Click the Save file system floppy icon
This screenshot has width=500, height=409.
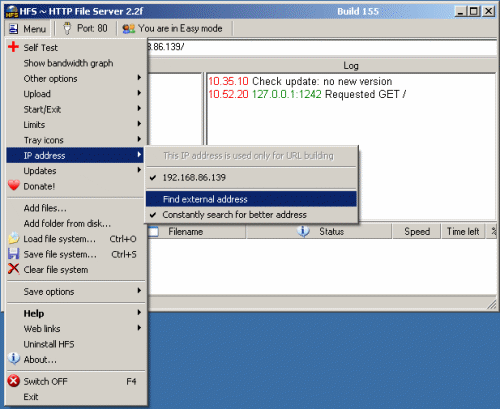click(14, 254)
